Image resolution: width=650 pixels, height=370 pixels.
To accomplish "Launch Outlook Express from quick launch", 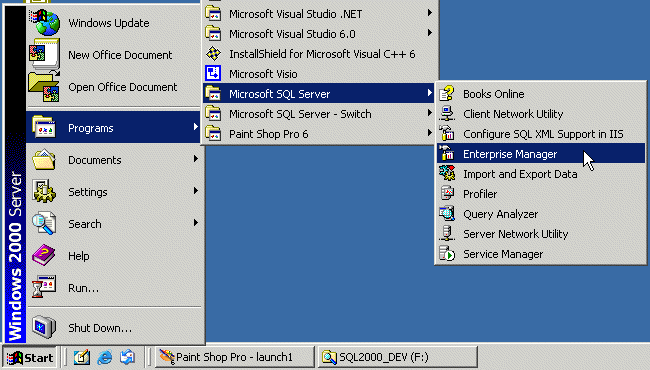I will pyautogui.click(x=127, y=357).
